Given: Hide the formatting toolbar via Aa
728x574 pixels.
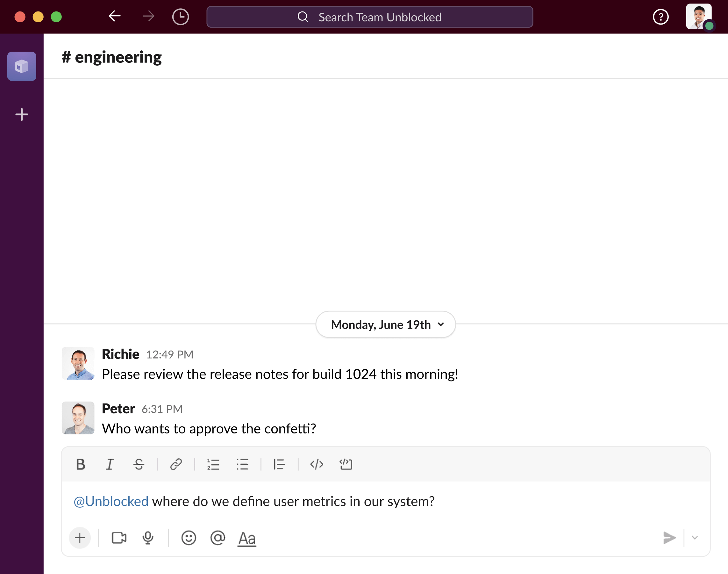Looking at the screenshot, I should point(247,538).
